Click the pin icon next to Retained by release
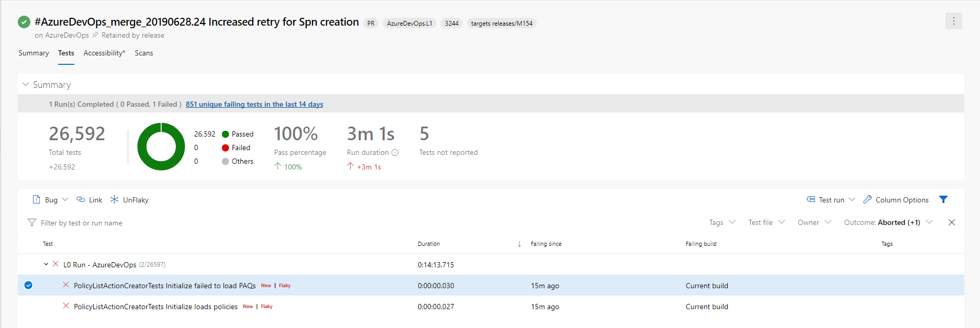This screenshot has width=980, height=328. pyautogui.click(x=95, y=35)
